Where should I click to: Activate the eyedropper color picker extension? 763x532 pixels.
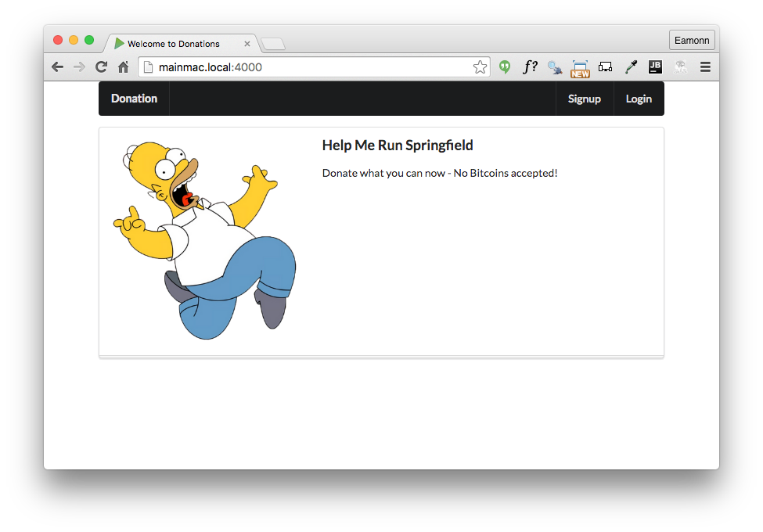coord(630,67)
